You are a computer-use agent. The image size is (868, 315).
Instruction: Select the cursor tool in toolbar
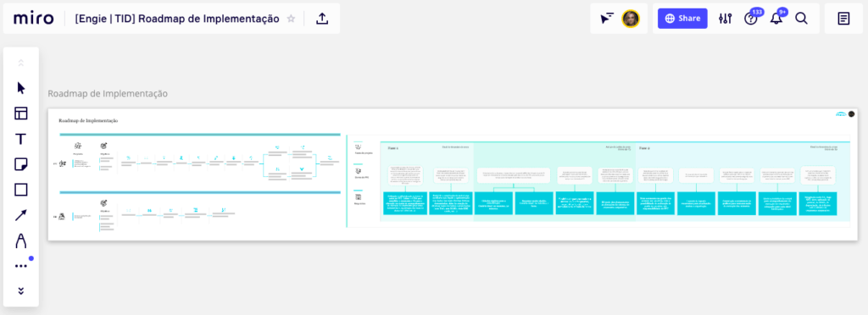click(x=21, y=88)
